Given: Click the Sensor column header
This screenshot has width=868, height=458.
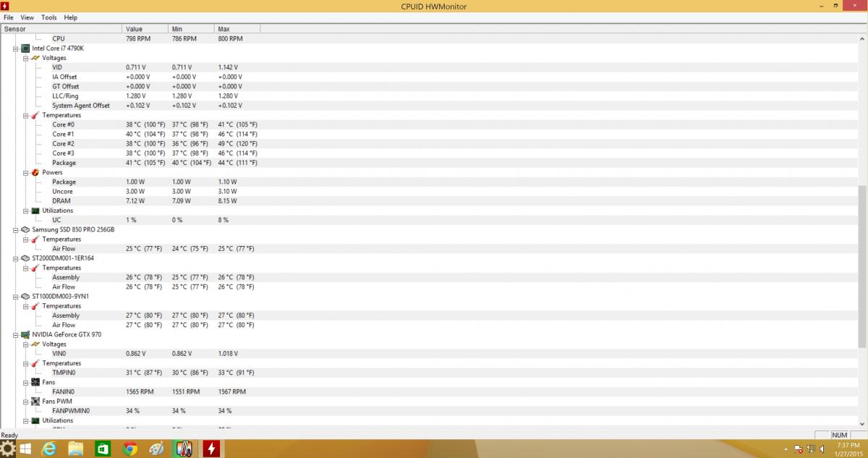Looking at the screenshot, I should pyautogui.click(x=61, y=29).
